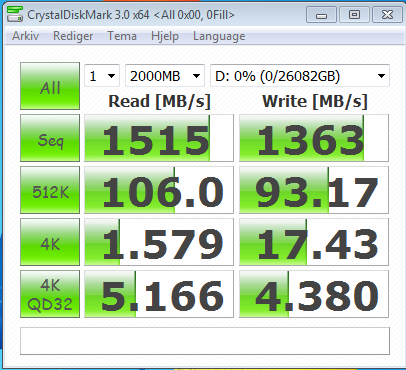Select the Seq read result 1515
406x370 pixels.
[159, 138]
